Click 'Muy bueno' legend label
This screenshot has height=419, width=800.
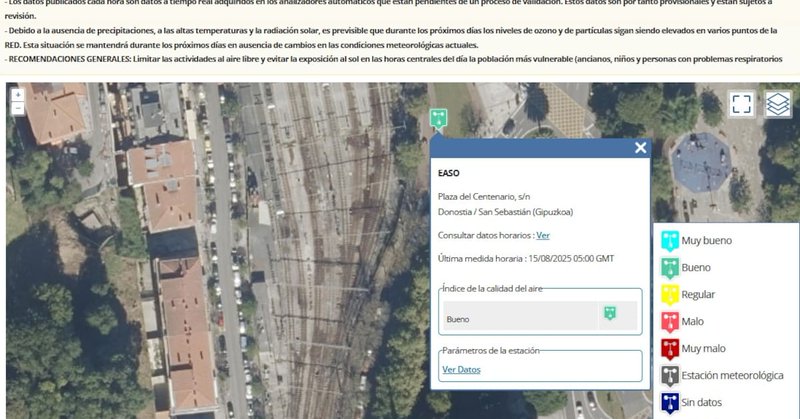[707, 241]
